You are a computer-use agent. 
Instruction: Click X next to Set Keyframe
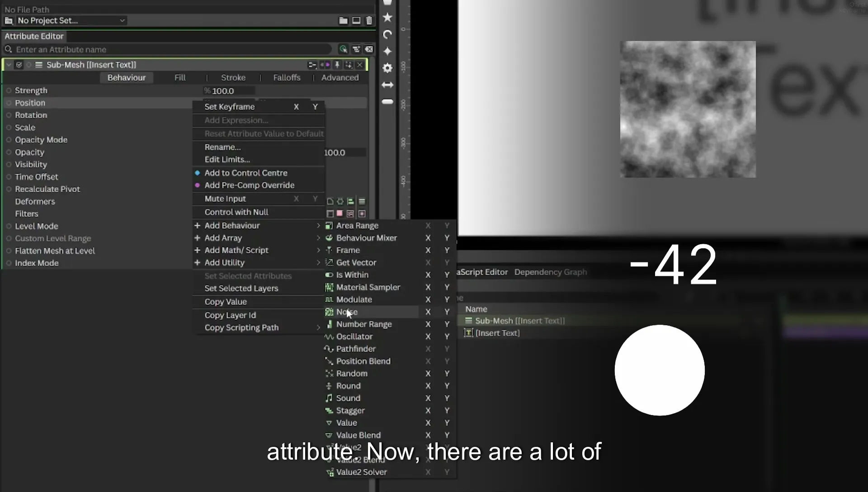click(x=296, y=107)
